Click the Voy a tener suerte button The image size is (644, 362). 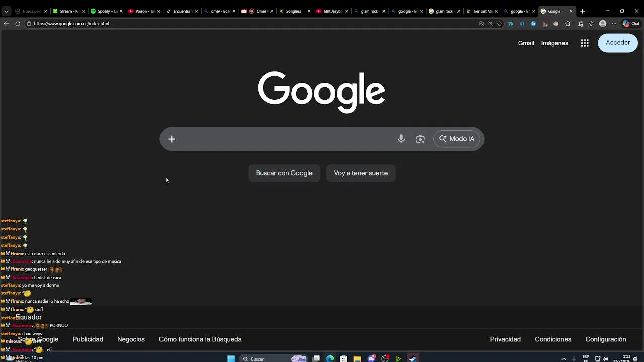pos(361,173)
